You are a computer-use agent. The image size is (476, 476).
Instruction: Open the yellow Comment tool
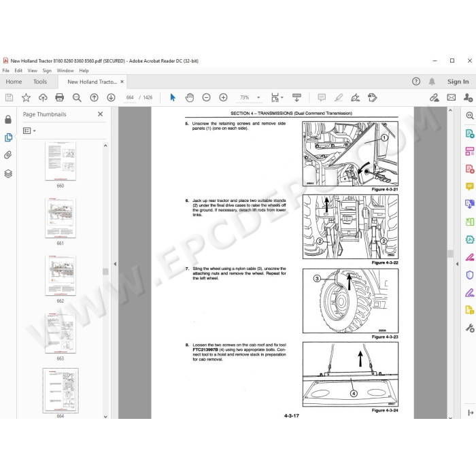point(470,186)
